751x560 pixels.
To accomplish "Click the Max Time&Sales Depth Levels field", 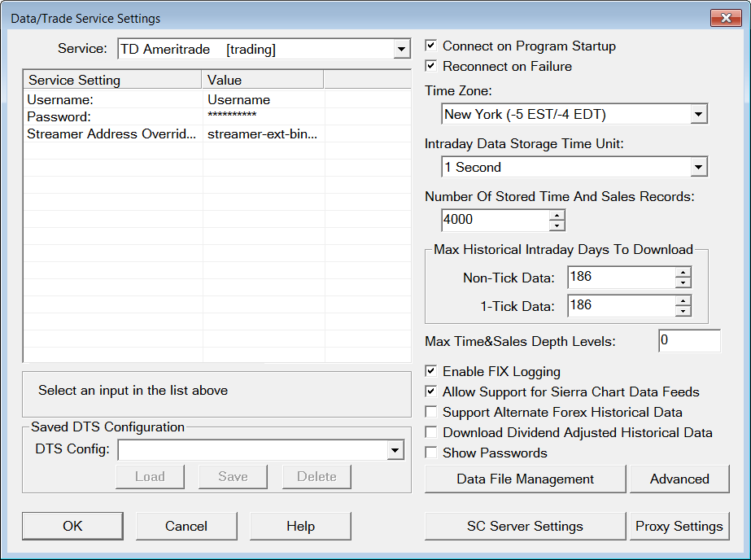I will [689, 340].
